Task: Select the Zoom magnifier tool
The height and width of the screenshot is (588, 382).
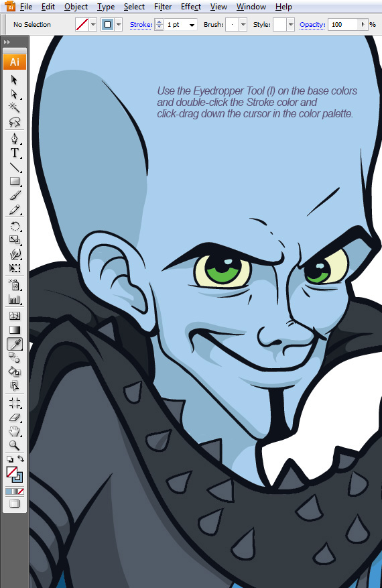Action: tap(14, 445)
